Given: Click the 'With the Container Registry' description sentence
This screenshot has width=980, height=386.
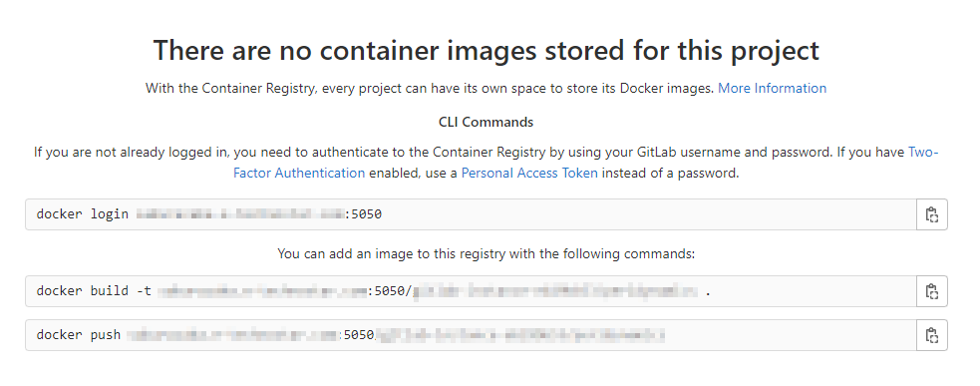Looking at the screenshot, I should coord(430,88).
